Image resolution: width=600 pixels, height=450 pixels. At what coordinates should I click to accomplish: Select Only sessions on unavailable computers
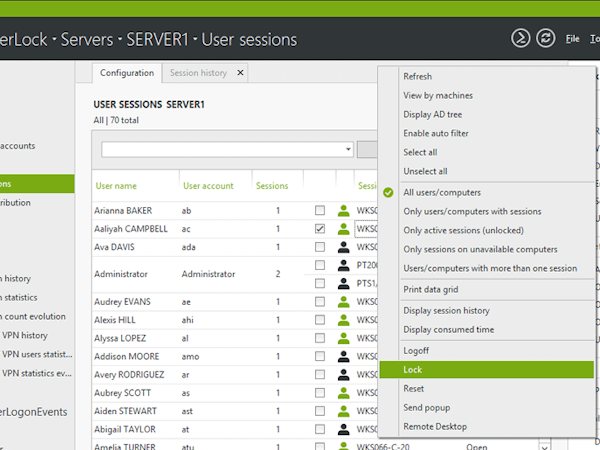tap(480, 249)
